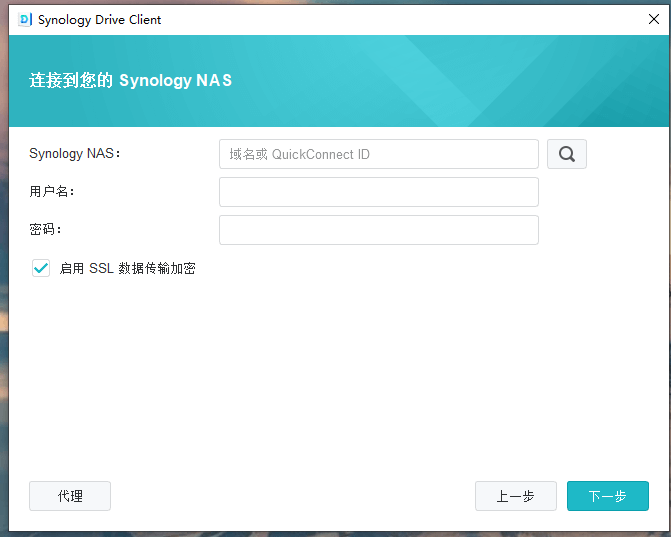Viewport: 671px width, 537px height.
Task: Click the 用户名: label
Action: point(53,192)
